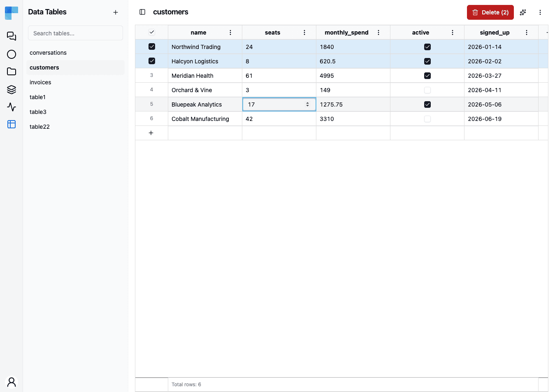The height and width of the screenshot is (392, 555).
Task: Add a new data table with plus
Action: coord(116,12)
